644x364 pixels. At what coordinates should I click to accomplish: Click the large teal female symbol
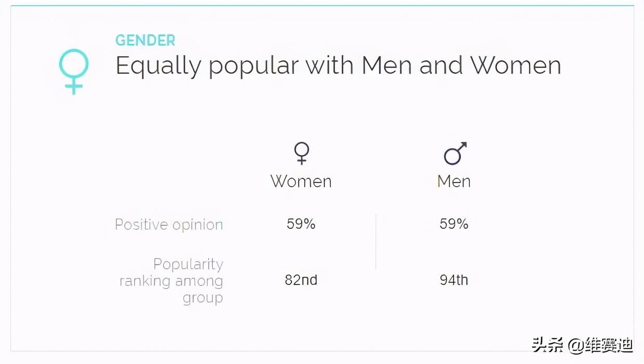click(x=74, y=71)
